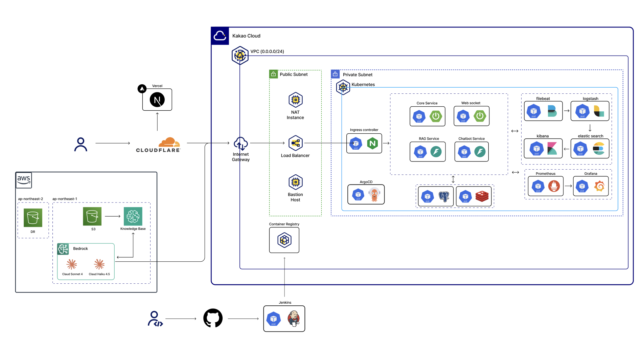Select the S3 bucket icon in ap-northeast-1
The image size is (644, 348).
click(x=92, y=216)
